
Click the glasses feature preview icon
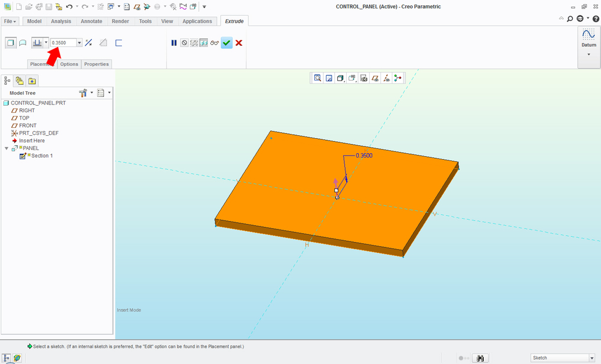pyautogui.click(x=214, y=43)
